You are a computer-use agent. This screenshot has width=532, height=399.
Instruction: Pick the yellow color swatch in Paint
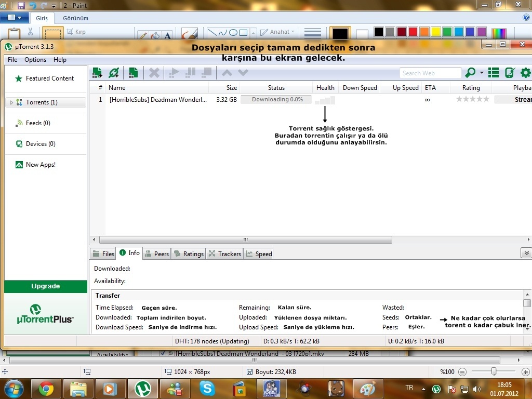click(x=436, y=32)
